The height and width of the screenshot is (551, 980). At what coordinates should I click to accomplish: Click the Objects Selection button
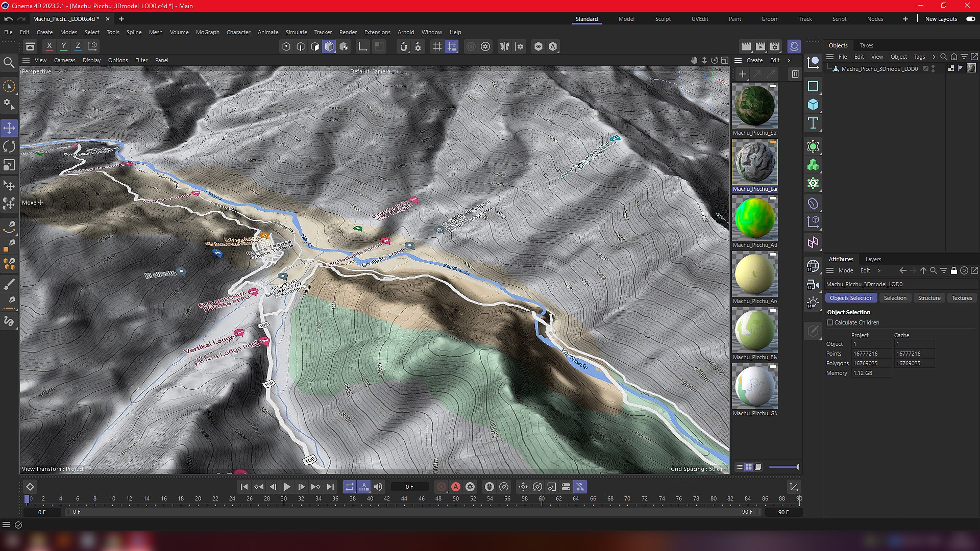[851, 298]
